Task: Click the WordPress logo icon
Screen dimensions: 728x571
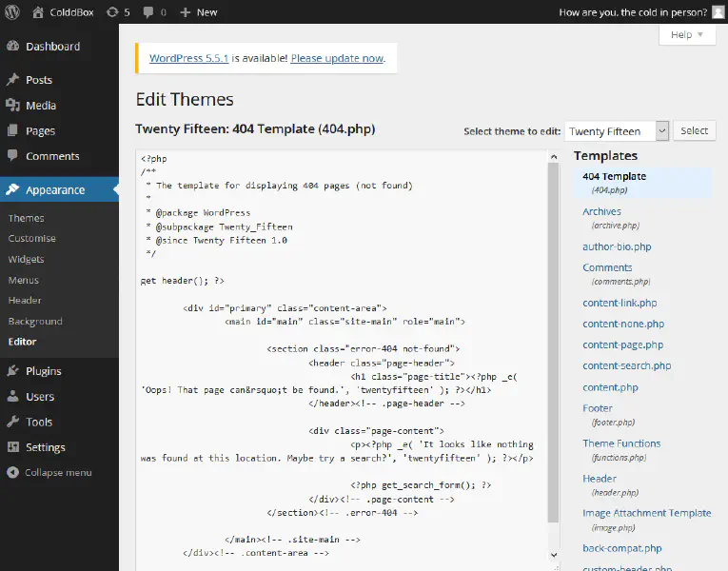Action: pyautogui.click(x=12, y=12)
